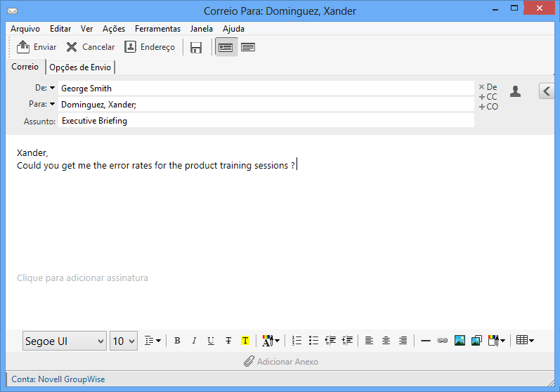This screenshot has width=560, height=392.
Task: Apply yellow text highlight
Action: [x=245, y=341]
